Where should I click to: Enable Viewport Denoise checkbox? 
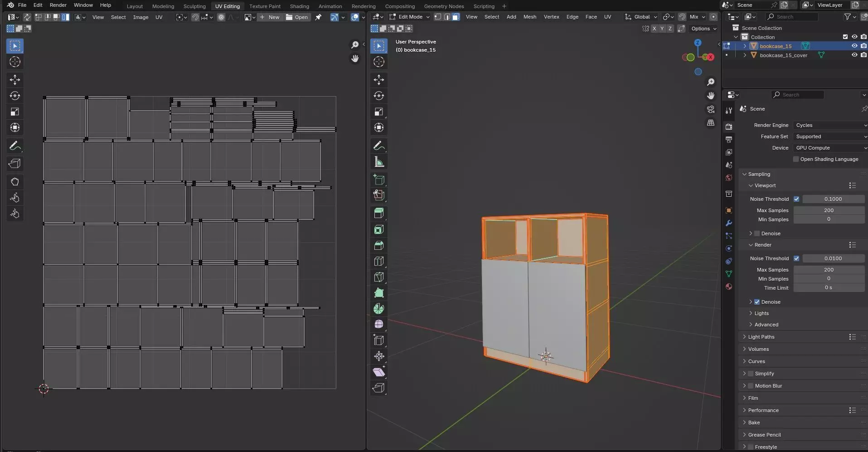tap(757, 233)
